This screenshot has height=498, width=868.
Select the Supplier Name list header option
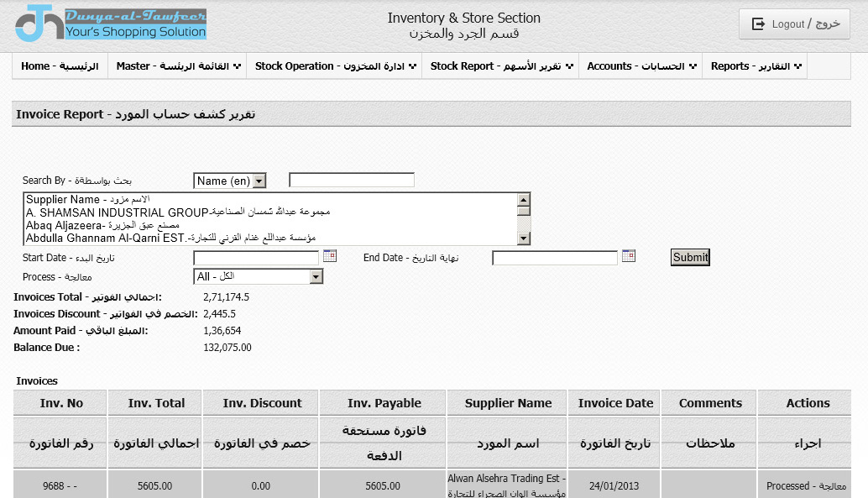tap(270, 199)
